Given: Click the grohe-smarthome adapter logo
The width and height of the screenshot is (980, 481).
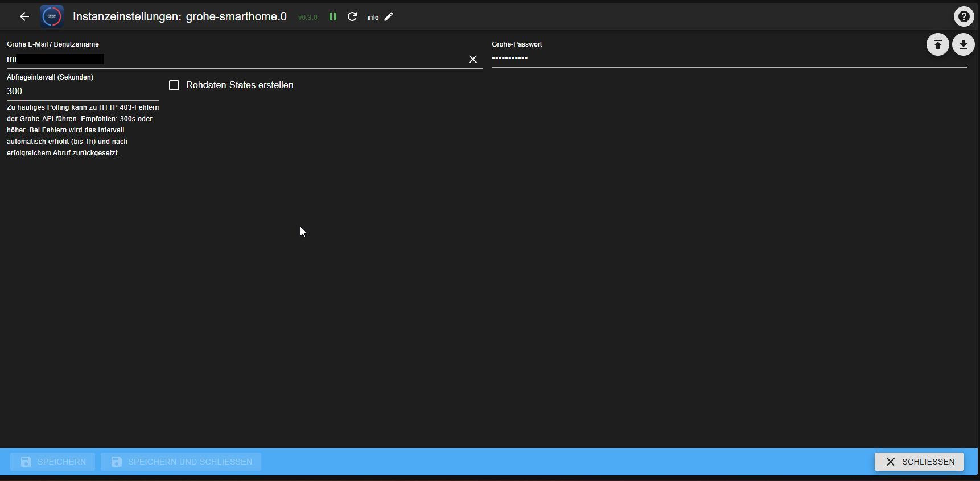Looking at the screenshot, I should (52, 16).
